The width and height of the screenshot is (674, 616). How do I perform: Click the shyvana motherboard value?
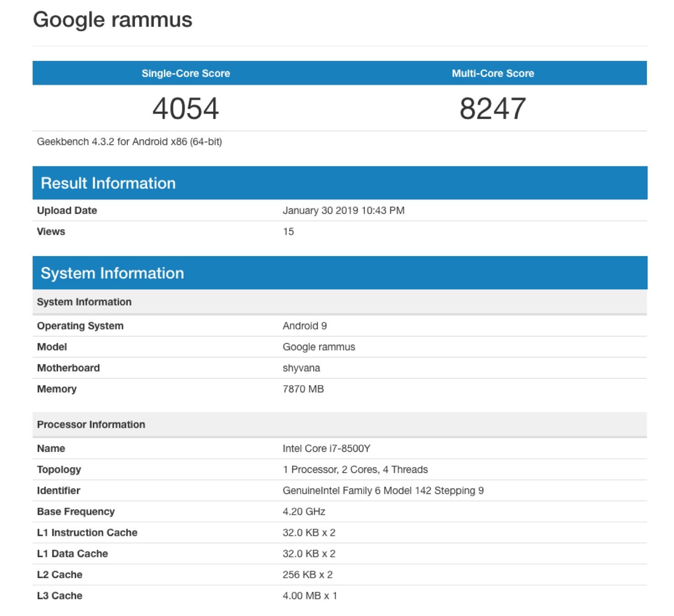pos(301,368)
